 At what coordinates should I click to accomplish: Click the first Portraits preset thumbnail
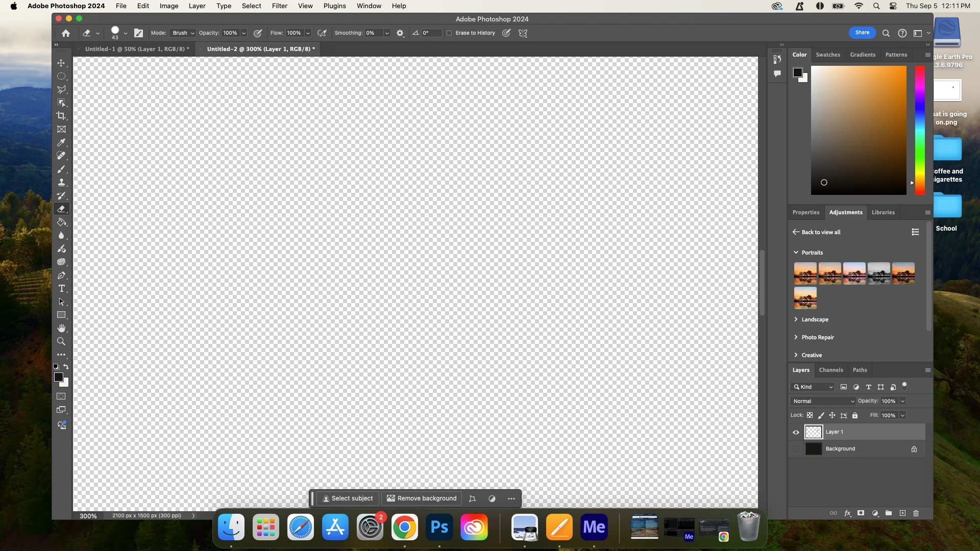point(805,273)
